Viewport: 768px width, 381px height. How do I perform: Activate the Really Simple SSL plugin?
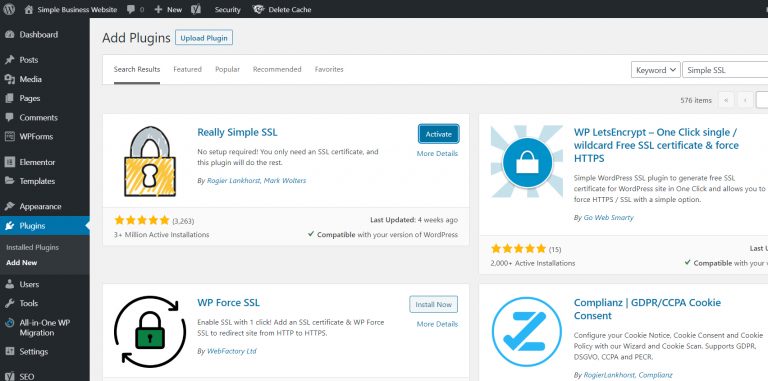[438, 134]
